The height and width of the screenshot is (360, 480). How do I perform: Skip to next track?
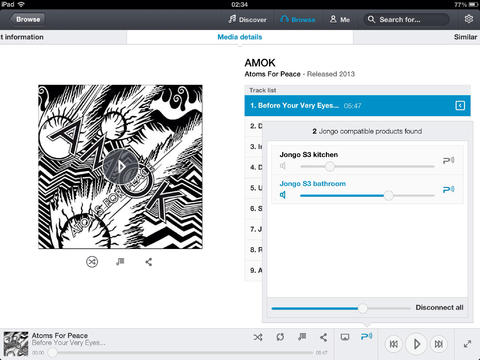point(439,344)
